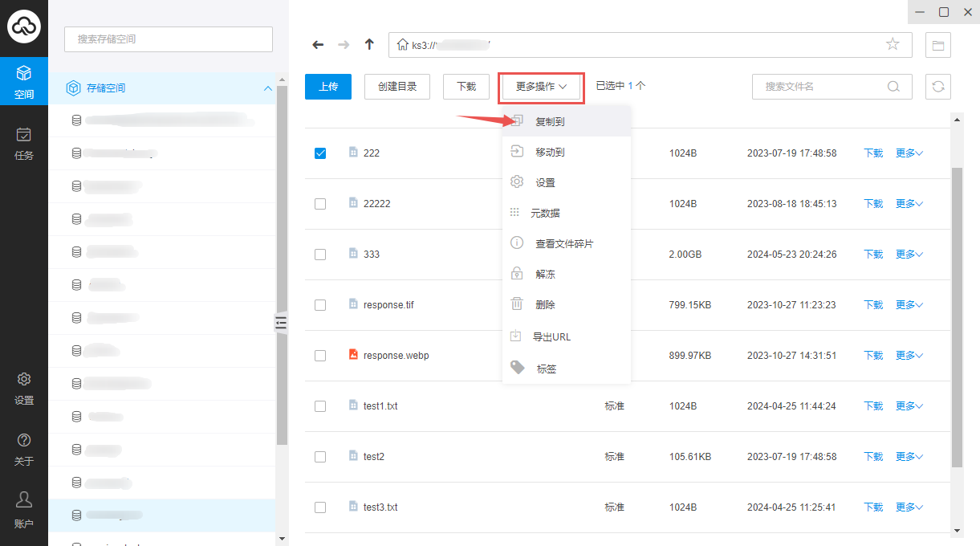Bookmark path with the star icon

click(893, 45)
